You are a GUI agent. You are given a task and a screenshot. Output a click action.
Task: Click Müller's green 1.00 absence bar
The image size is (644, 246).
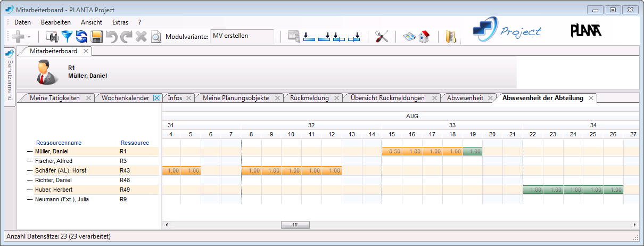coord(473,152)
